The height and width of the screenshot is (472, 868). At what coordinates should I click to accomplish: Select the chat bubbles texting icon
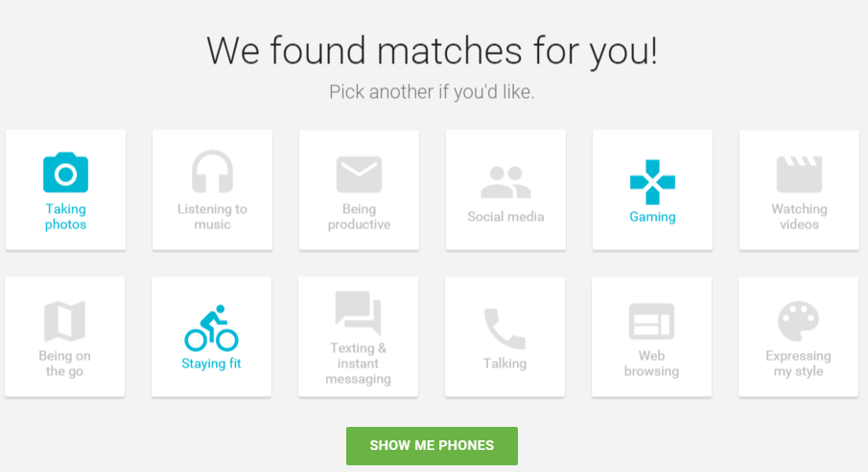[x=359, y=313]
